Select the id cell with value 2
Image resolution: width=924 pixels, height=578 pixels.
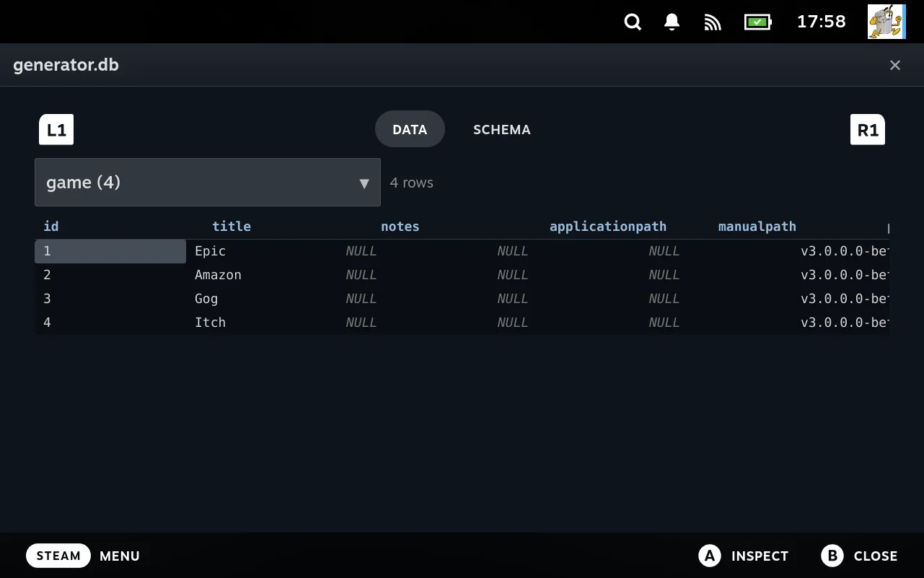click(x=110, y=275)
